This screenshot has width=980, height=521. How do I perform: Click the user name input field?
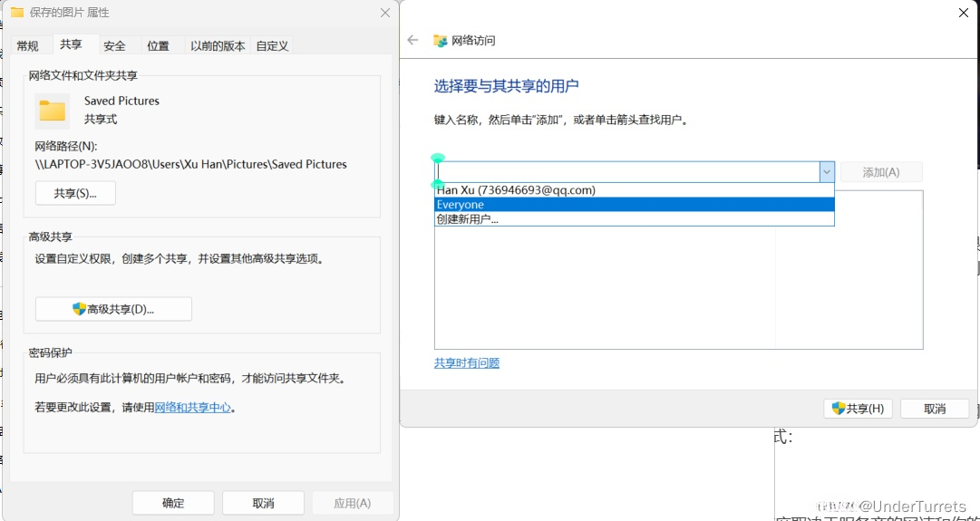click(627, 172)
